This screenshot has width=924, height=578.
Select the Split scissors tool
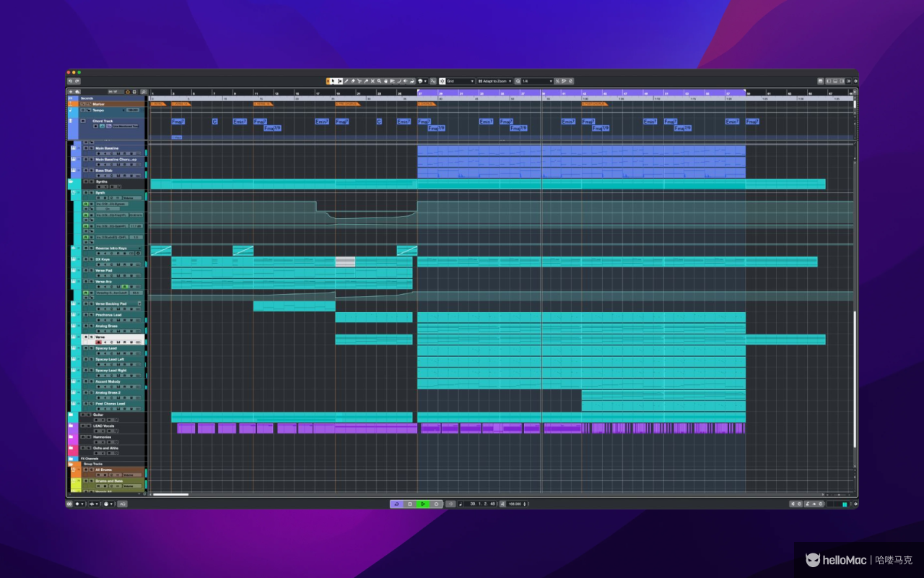pos(359,81)
